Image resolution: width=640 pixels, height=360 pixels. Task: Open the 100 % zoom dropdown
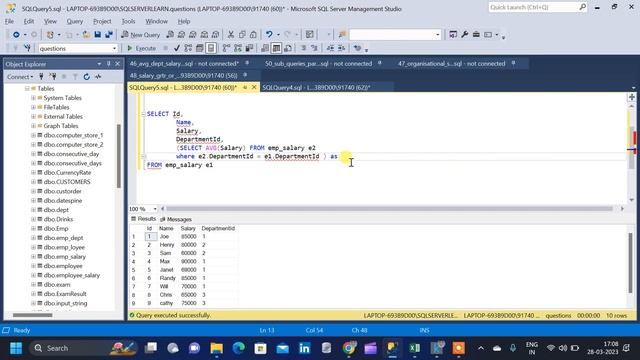[155, 209]
